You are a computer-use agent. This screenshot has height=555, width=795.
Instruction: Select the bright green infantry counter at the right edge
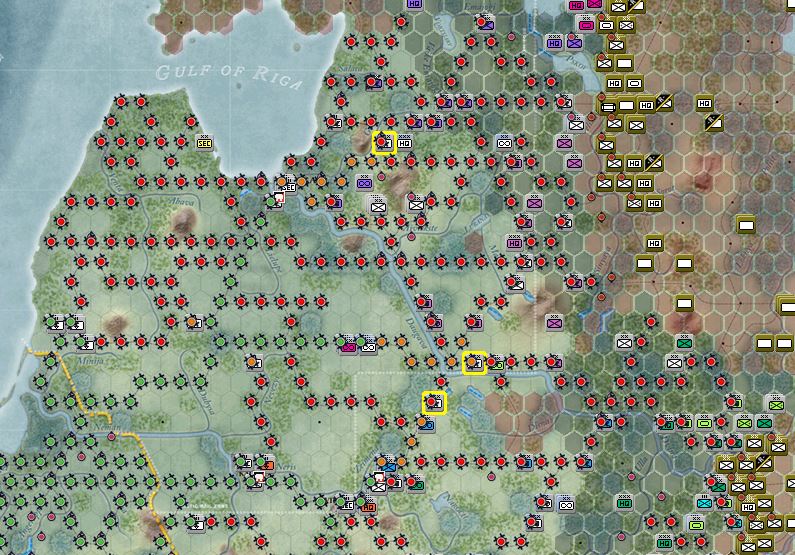[776, 404]
